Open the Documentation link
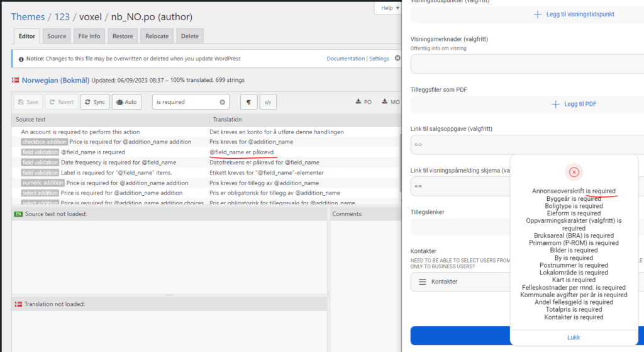Viewport: 644px width, 352px height. [x=345, y=59]
